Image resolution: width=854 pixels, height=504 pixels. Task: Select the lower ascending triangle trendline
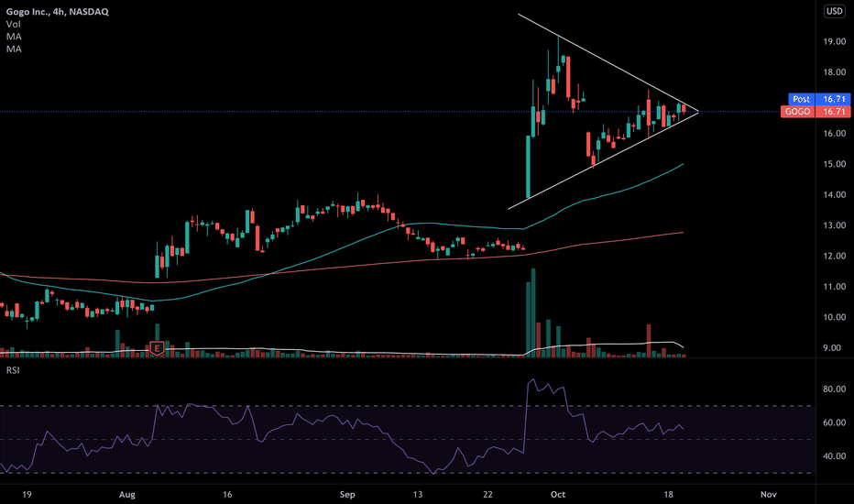[603, 160]
